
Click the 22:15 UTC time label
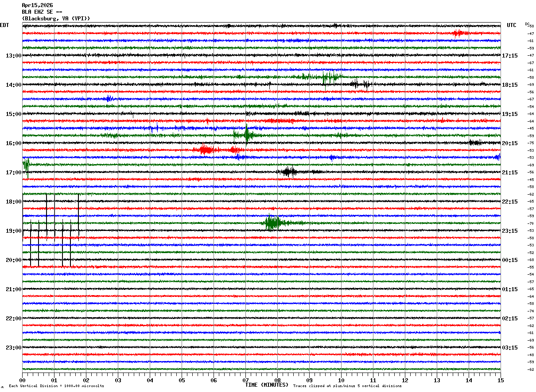click(x=510, y=202)
